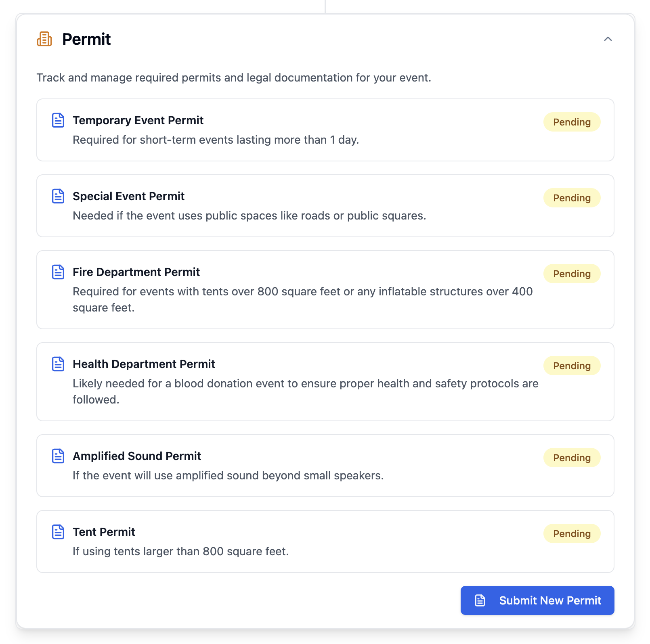The width and height of the screenshot is (650, 644).
Task: Click the Amplified Sound Permit document icon
Action: [58, 456]
